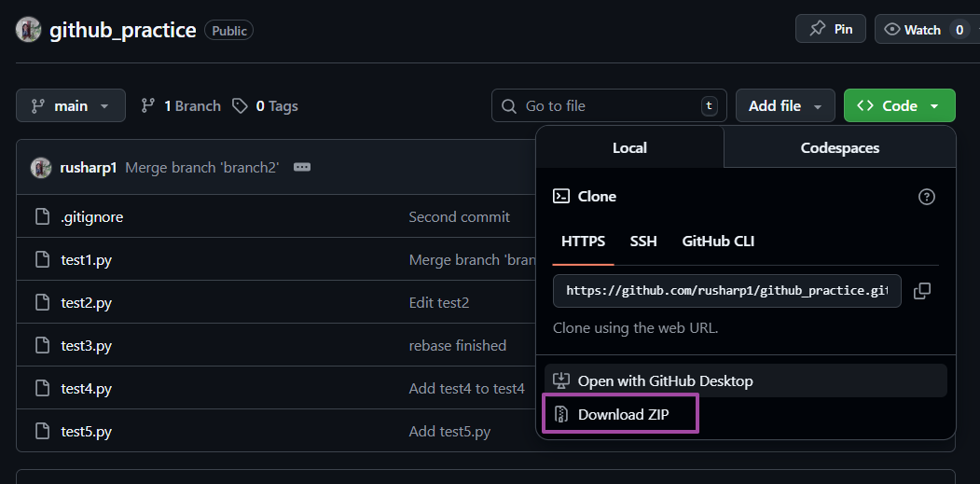Switch to the Codespaces tab

pos(840,147)
